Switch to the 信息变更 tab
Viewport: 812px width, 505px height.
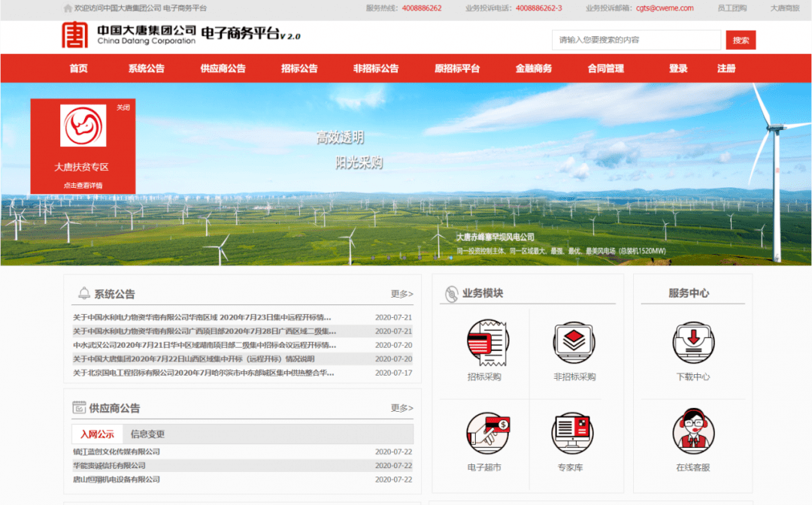[147, 434]
